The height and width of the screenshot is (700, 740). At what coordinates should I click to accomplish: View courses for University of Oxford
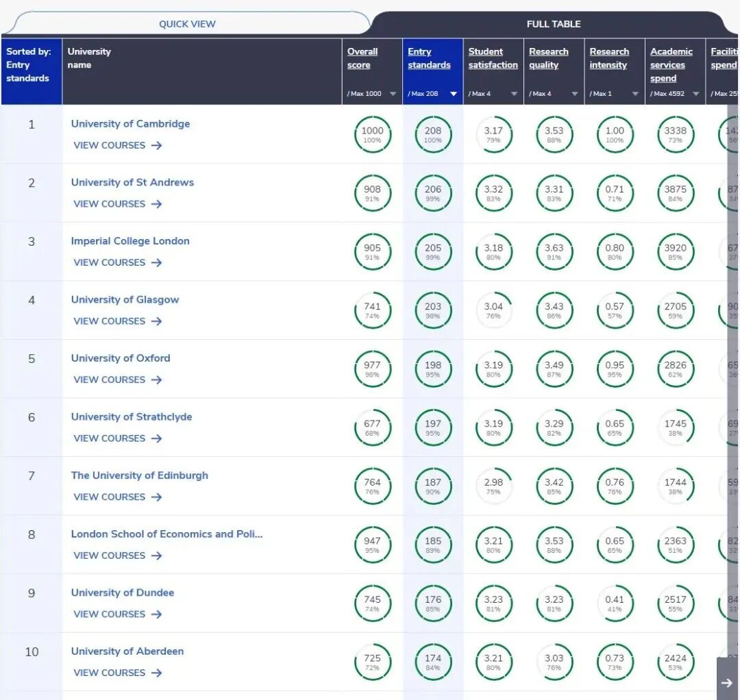coord(118,379)
